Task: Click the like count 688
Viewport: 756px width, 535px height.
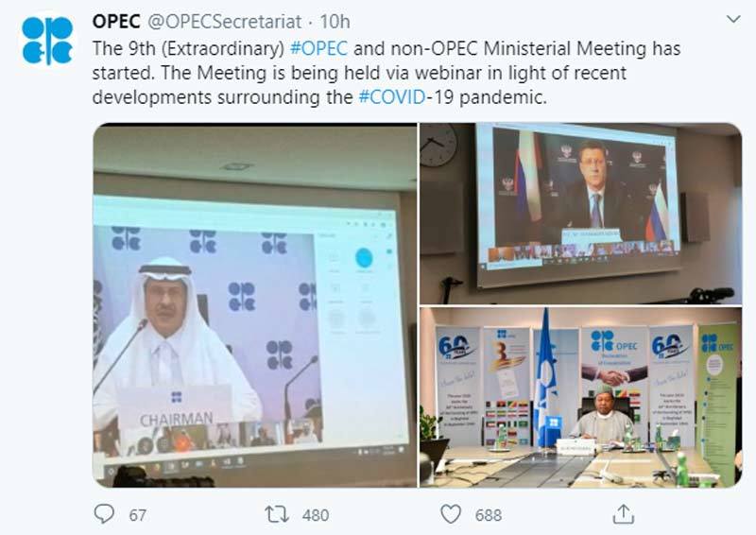Action: coord(489,514)
